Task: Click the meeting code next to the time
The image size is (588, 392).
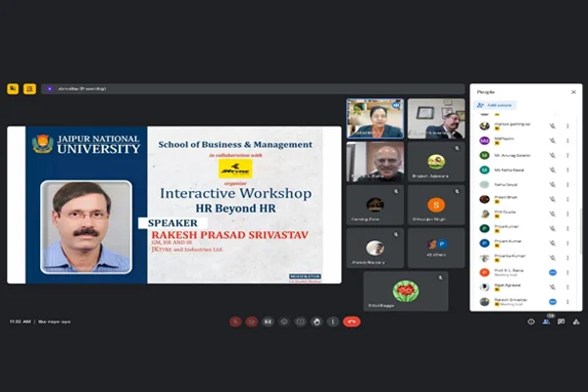Action: pos(54,321)
